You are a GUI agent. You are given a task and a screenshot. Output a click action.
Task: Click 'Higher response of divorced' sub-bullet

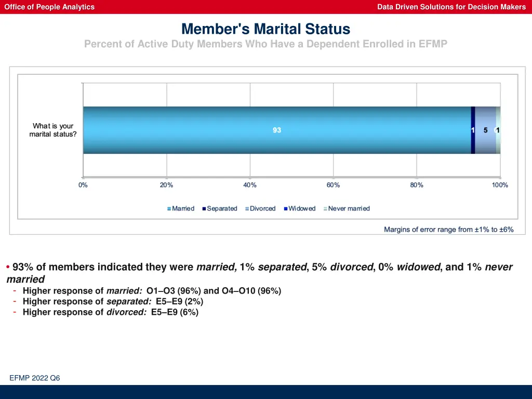tap(111, 312)
